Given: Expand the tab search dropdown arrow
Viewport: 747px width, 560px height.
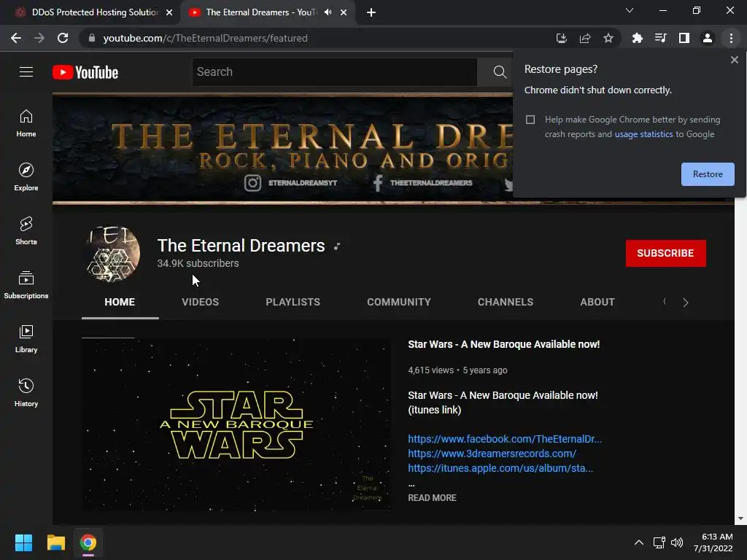Looking at the screenshot, I should [630, 10].
